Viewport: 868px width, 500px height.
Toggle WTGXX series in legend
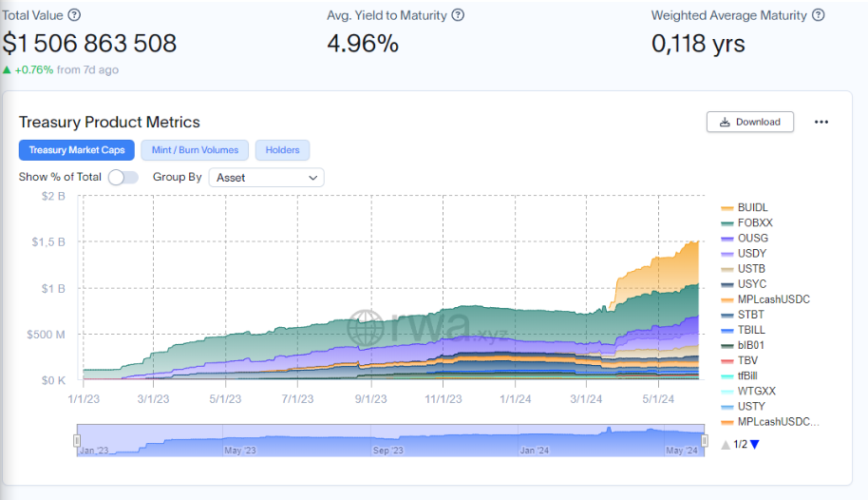point(748,392)
